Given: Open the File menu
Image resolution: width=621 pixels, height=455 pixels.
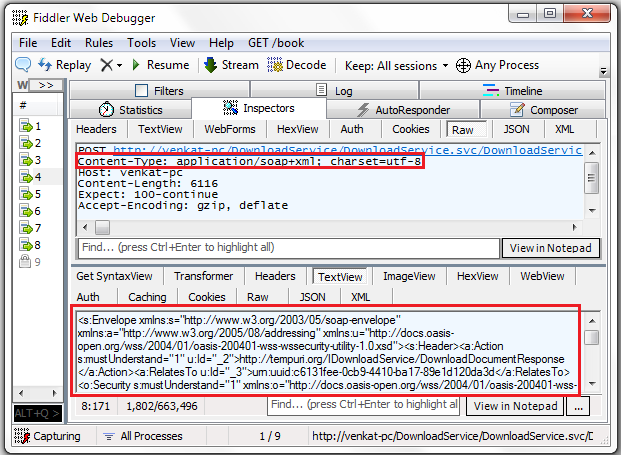Looking at the screenshot, I should click(28, 43).
